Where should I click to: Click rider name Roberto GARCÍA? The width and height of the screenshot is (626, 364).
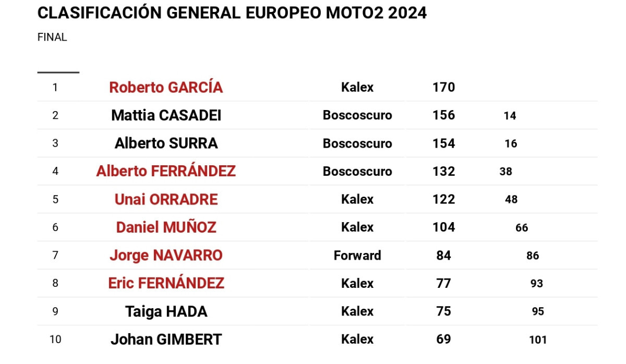pos(166,88)
